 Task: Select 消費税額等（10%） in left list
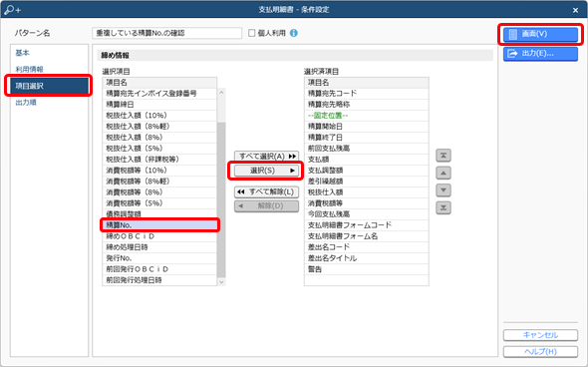159,171
